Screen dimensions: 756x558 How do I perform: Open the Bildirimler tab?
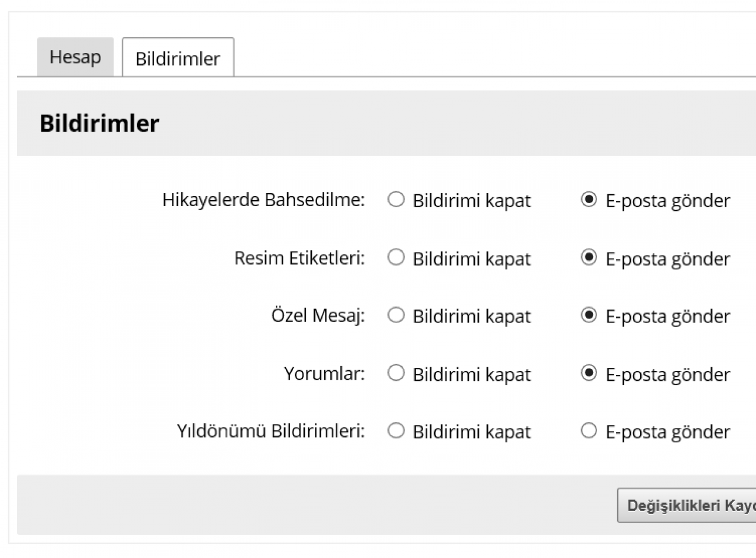click(178, 58)
